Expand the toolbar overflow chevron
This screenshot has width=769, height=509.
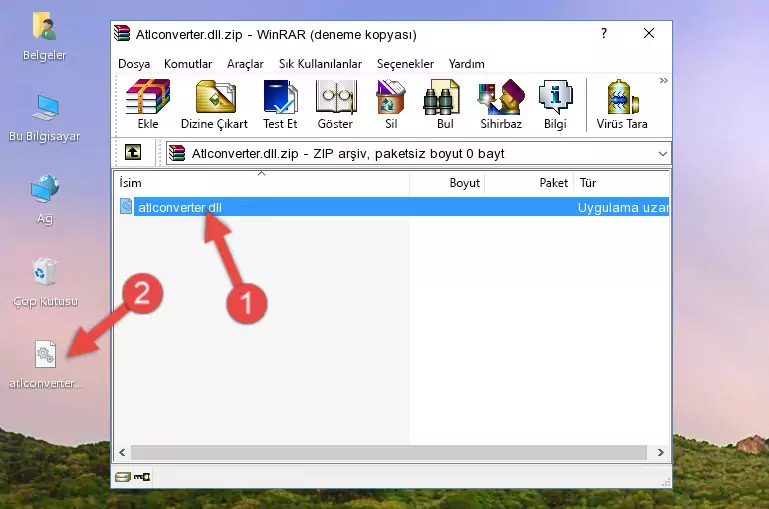(663, 80)
